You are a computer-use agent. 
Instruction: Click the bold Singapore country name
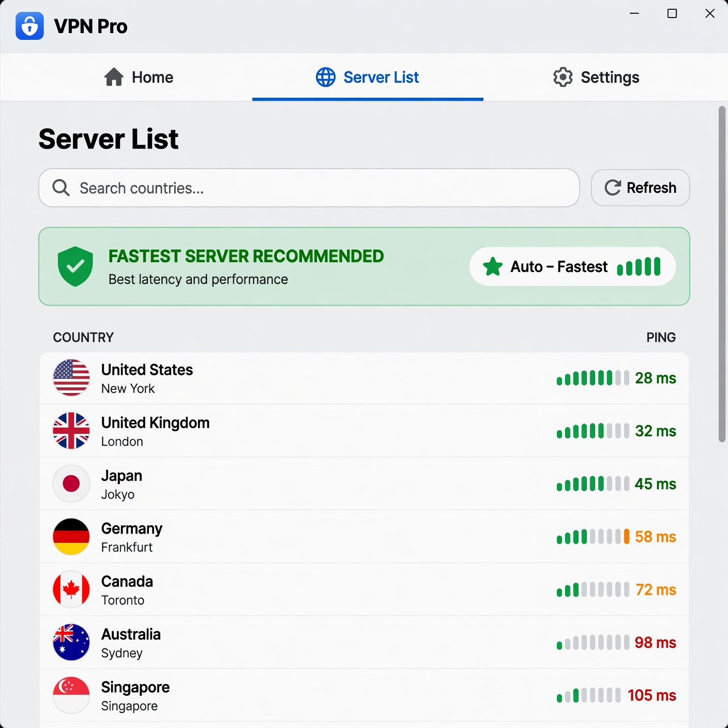[135, 688]
